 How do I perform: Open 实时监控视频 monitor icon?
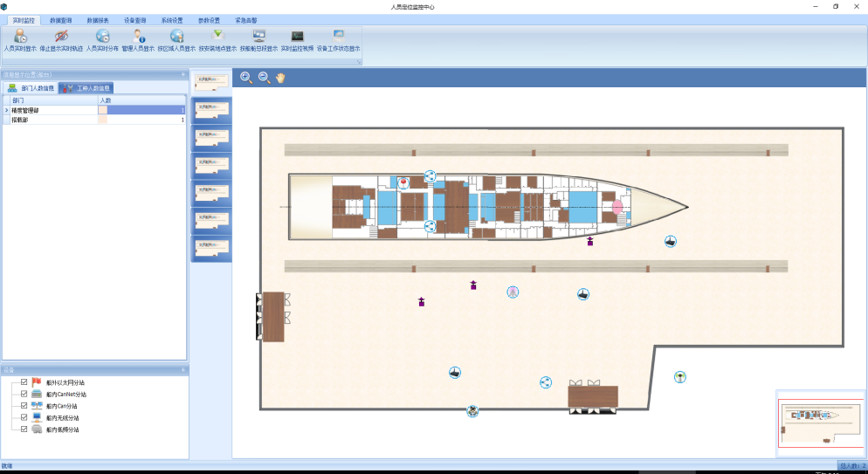(297, 37)
